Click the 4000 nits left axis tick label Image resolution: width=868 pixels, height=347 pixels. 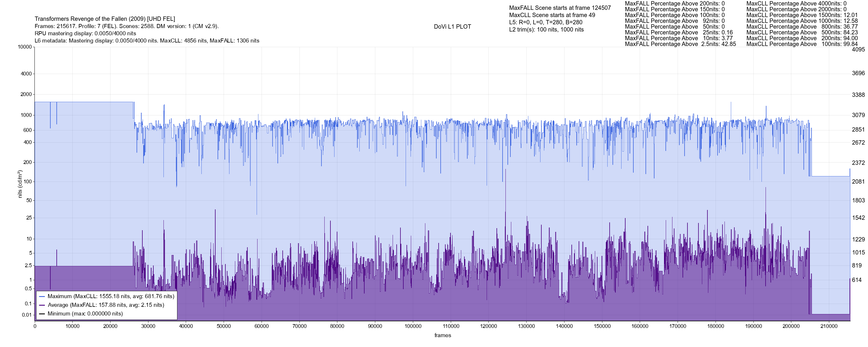[x=26, y=74]
